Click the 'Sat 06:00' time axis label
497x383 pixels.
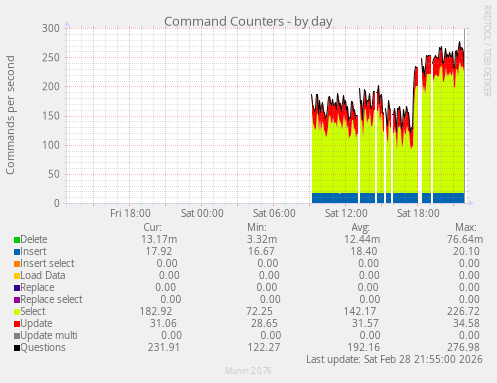(274, 213)
